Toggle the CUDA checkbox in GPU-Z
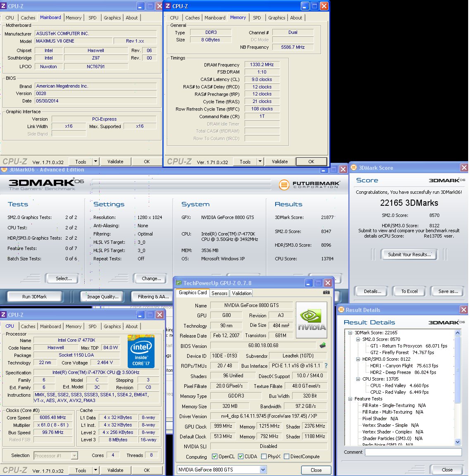476x476 pixels. click(241, 457)
